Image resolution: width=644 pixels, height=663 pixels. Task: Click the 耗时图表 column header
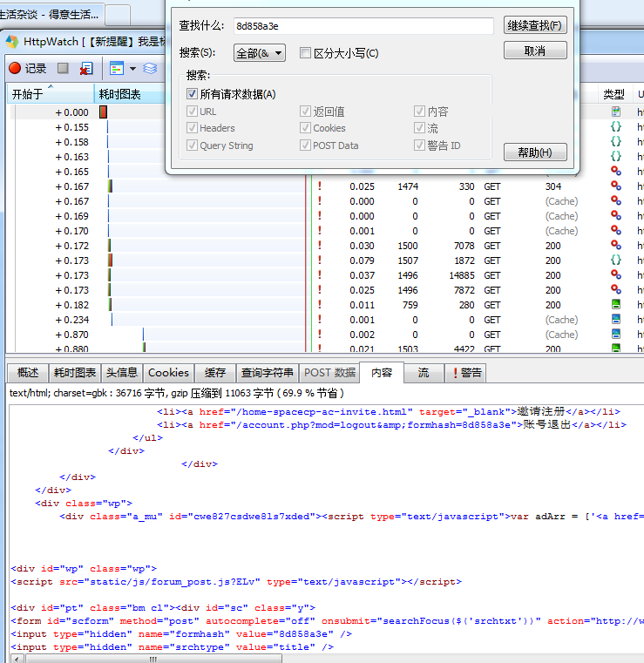[129, 94]
